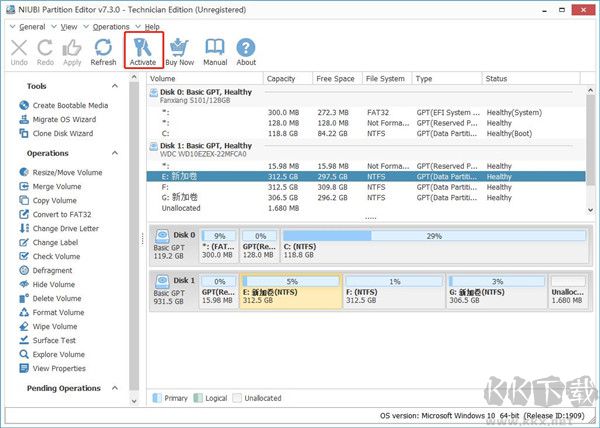Screen dimensions: 600x428
Task: Sort by the Volume column header
Action: pyautogui.click(x=205, y=78)
